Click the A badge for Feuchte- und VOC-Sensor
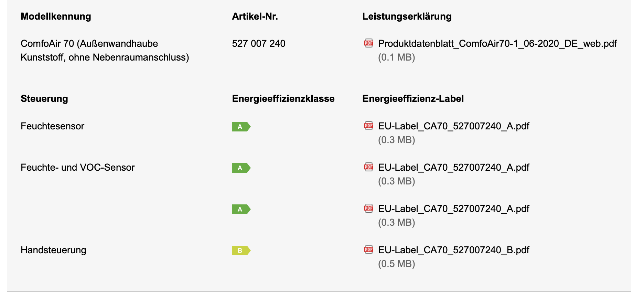 click(x=241, y=168)
